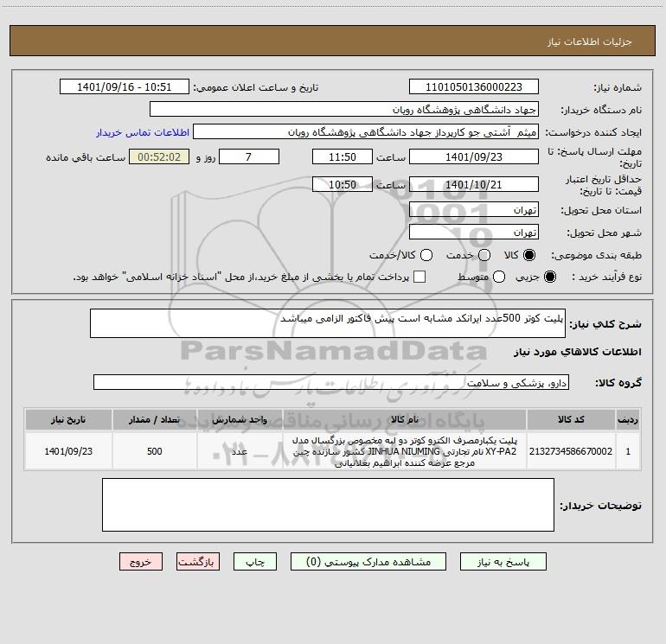The width and height of the screenshot is (666, 644).
Task: Click the تاریخ نیاز column header
Action: pos(68,419)
